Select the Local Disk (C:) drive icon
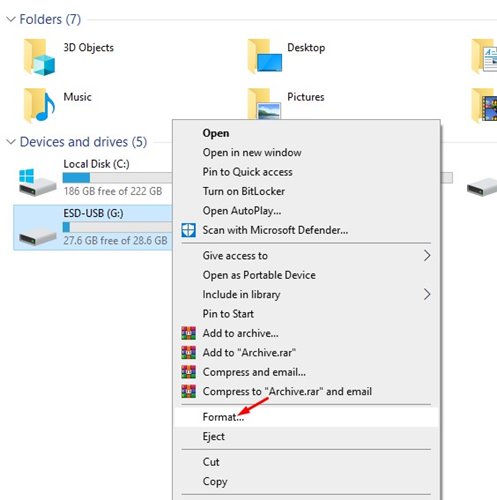Screen dimensions: 497x500 point(37,182)
